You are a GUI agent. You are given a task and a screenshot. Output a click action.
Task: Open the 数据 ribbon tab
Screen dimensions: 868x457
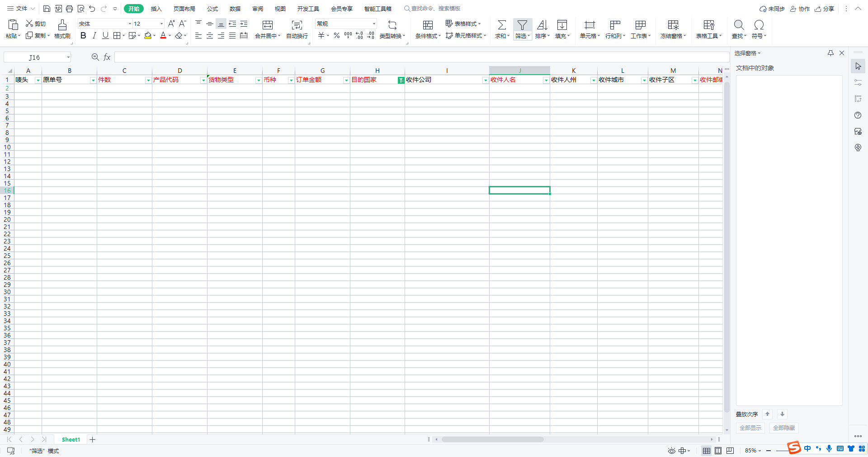235,9
